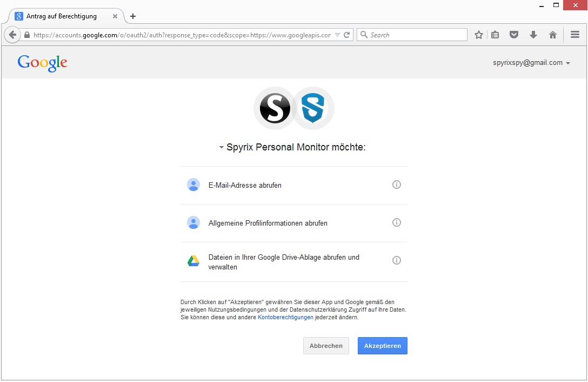Click the Akzeptieren button

(x=383, y=346)
